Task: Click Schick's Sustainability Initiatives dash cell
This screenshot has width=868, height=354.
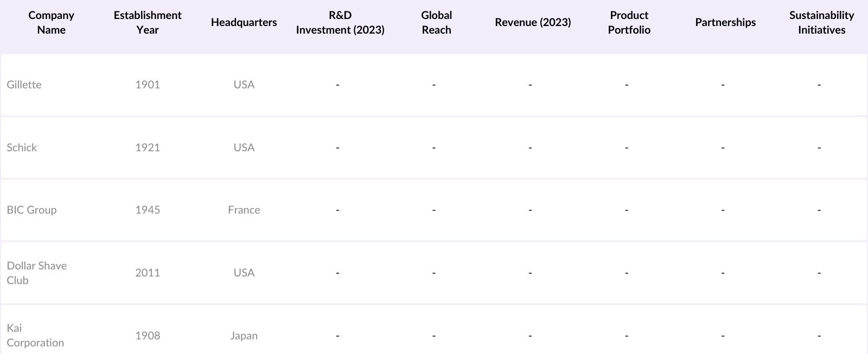Action: [819, 147]
